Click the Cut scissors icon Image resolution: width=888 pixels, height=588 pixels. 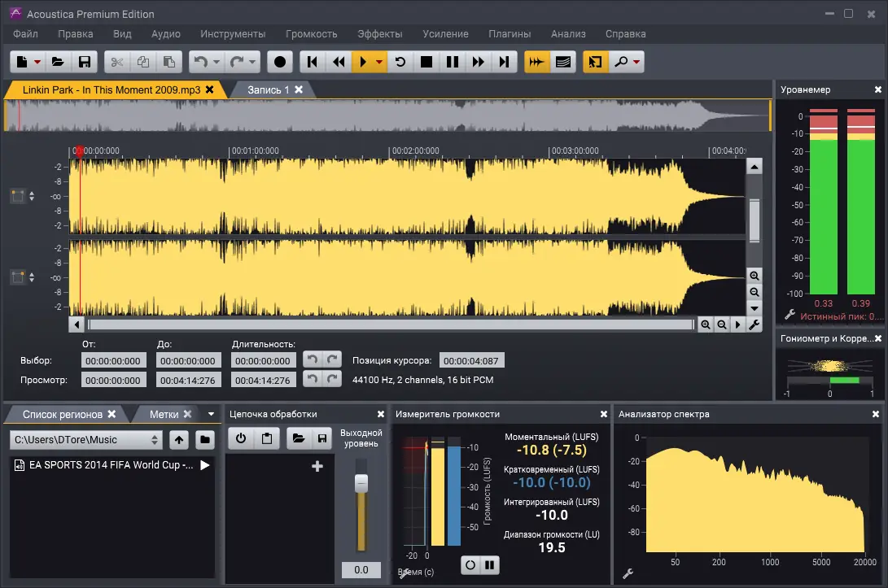coord(117,62)
